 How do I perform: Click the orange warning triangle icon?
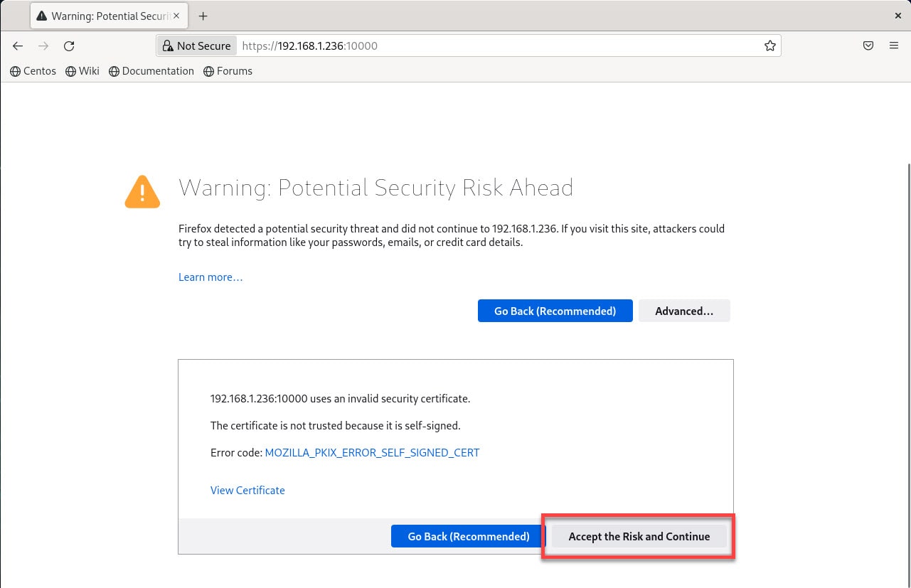[x=142, y=191]
